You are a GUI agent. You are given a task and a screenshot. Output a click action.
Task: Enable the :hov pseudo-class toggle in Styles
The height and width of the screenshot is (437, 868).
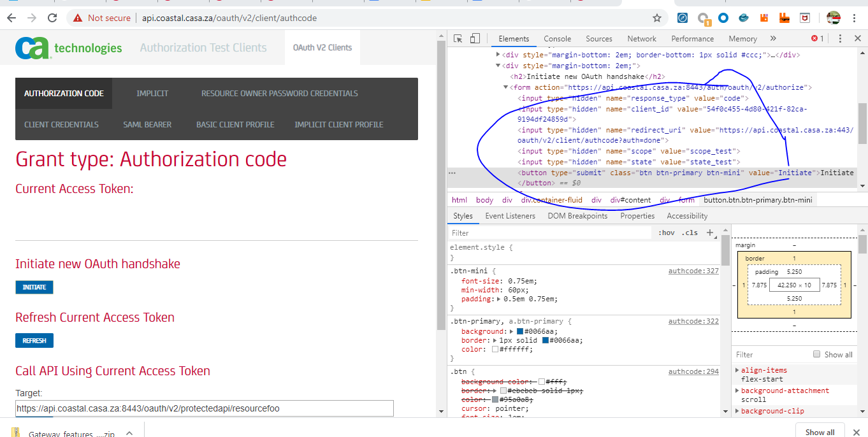(666, 233)
